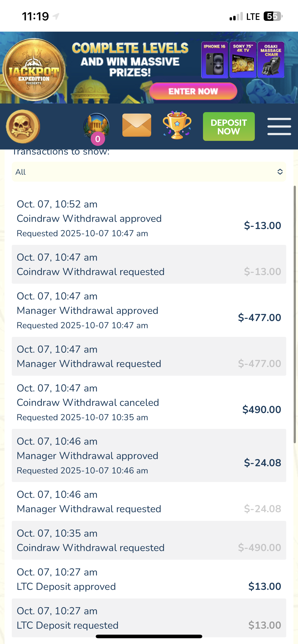This screenshot has width=298, height=644.
Task: Tap the Sony 75" 4K TV prize image
Action: tap(243, 60)
